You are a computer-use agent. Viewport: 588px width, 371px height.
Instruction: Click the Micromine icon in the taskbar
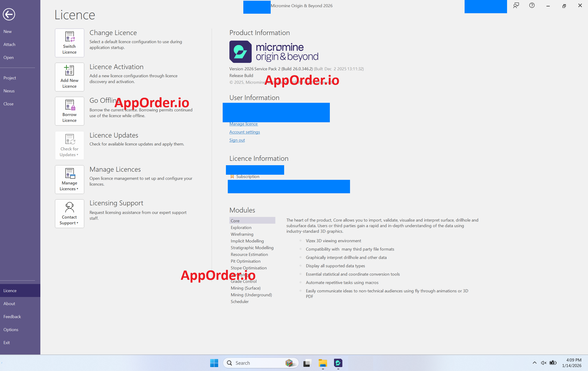pyautogui.click(x=338, y=363)
